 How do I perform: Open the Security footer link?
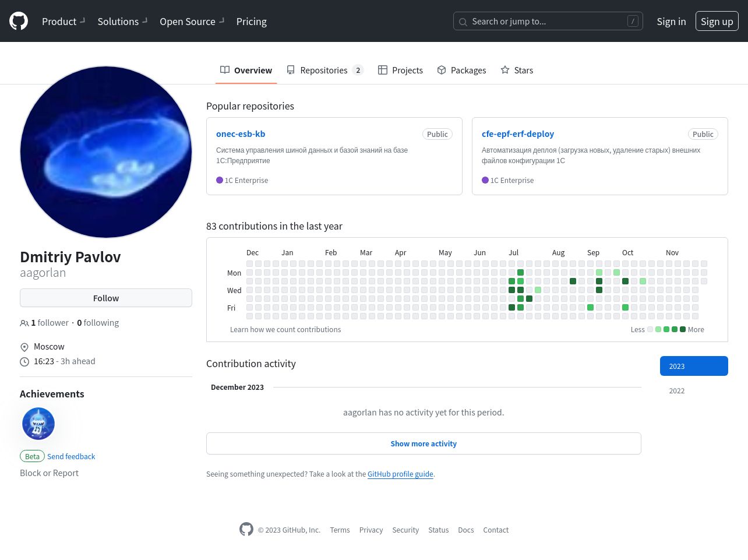(x=405, y=530)
